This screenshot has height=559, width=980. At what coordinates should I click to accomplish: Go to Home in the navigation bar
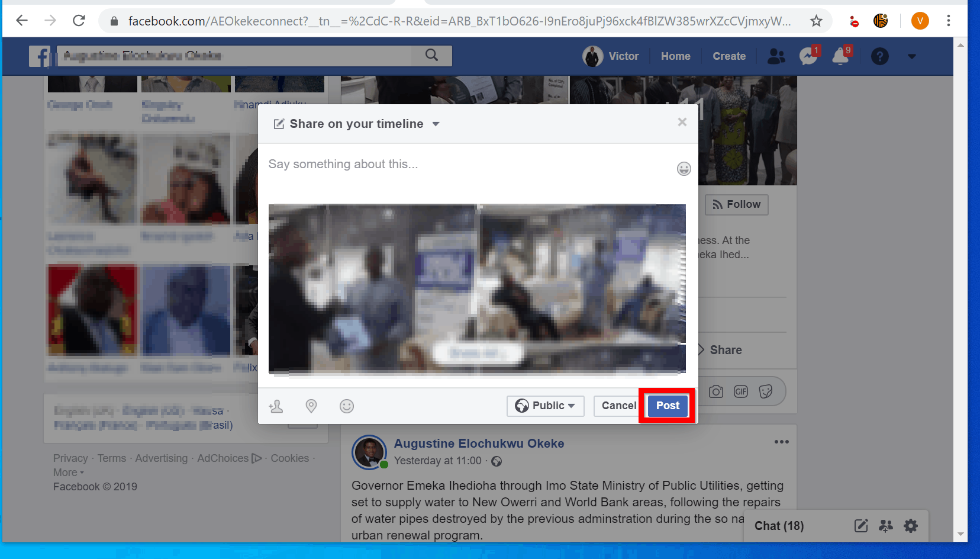pos(675,56)
